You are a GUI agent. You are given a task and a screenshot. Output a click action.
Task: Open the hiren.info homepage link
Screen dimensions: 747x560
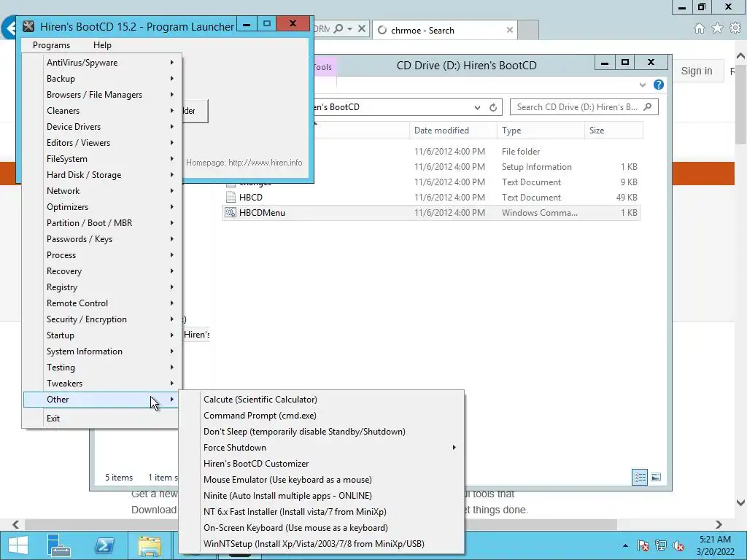tap(266, 163)
